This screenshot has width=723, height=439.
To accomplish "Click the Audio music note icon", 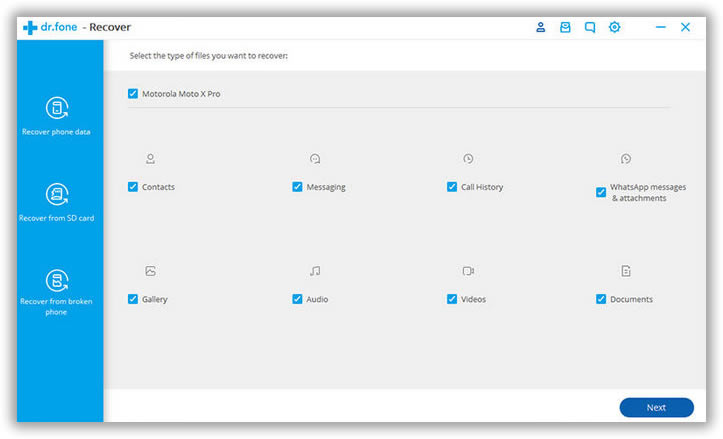I will 315,271.
